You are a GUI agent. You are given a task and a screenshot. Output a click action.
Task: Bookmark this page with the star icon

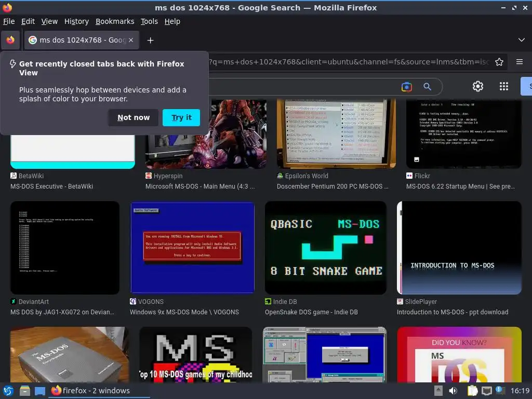pos(499,62)
